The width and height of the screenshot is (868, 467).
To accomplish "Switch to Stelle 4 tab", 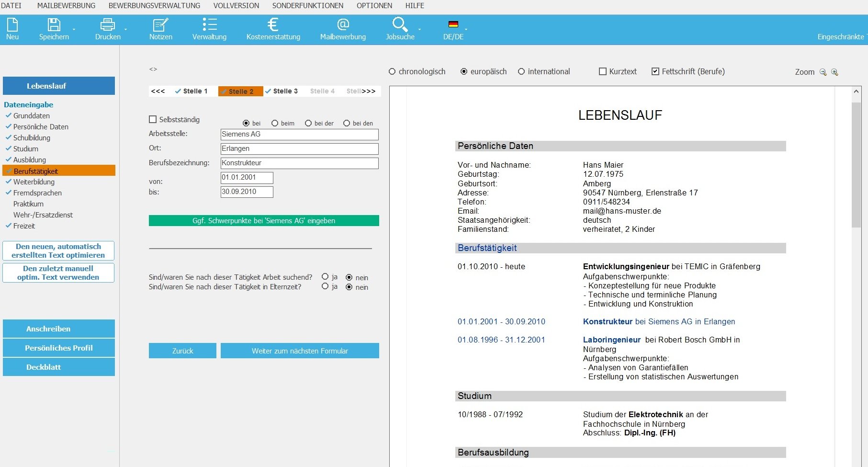I will (322, 91).
